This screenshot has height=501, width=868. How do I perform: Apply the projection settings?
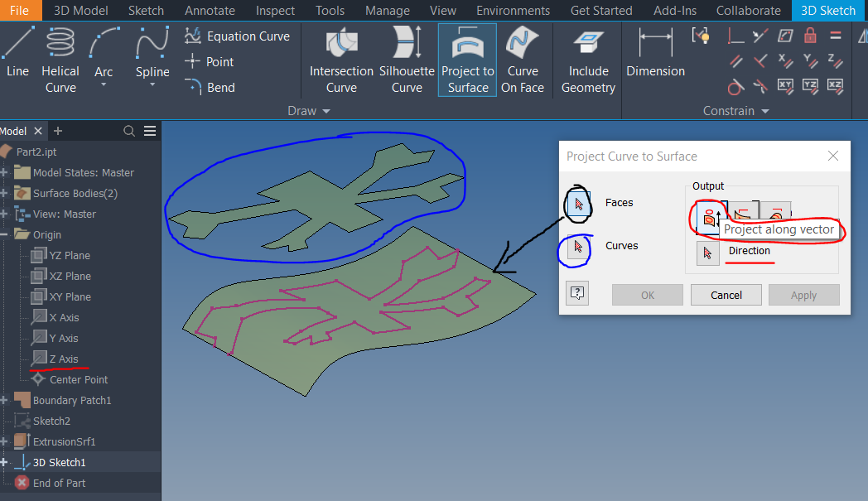coord(803,294)
